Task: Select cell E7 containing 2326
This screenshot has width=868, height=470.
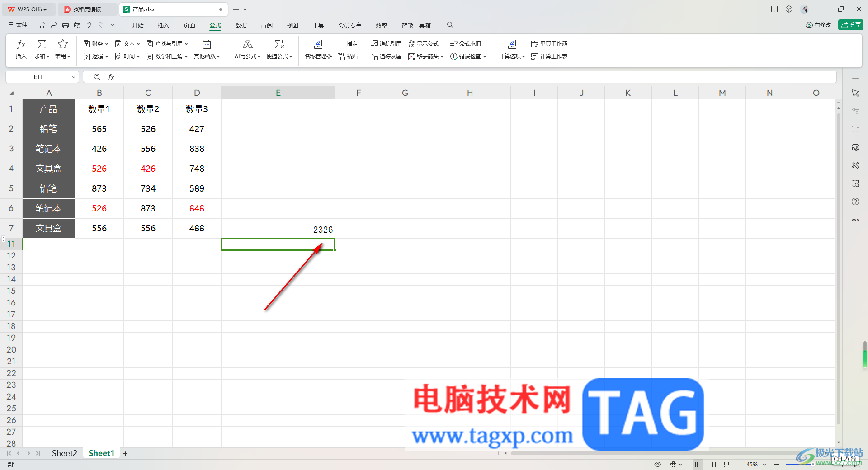Action: [278, 228]
